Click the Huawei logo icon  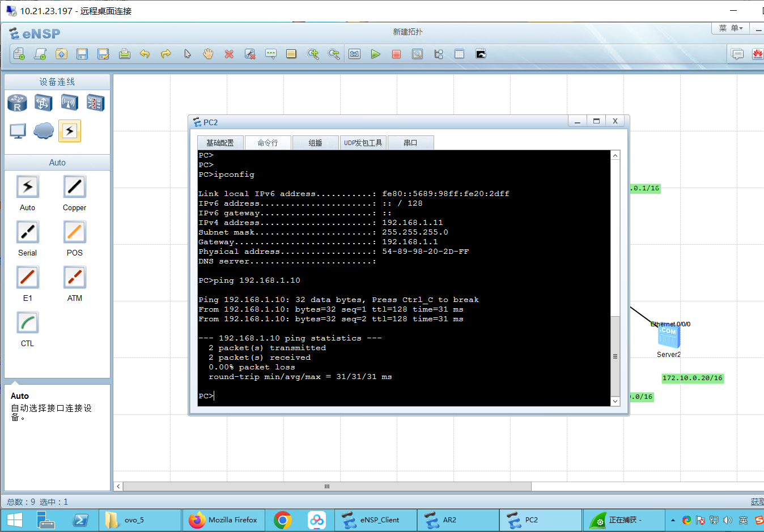[x=757, y=54]
